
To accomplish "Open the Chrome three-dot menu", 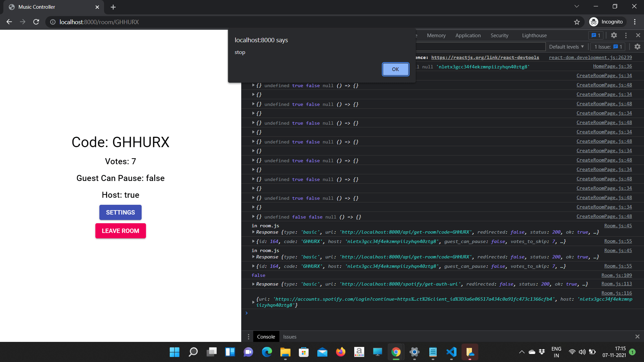I will click(635, 22).
